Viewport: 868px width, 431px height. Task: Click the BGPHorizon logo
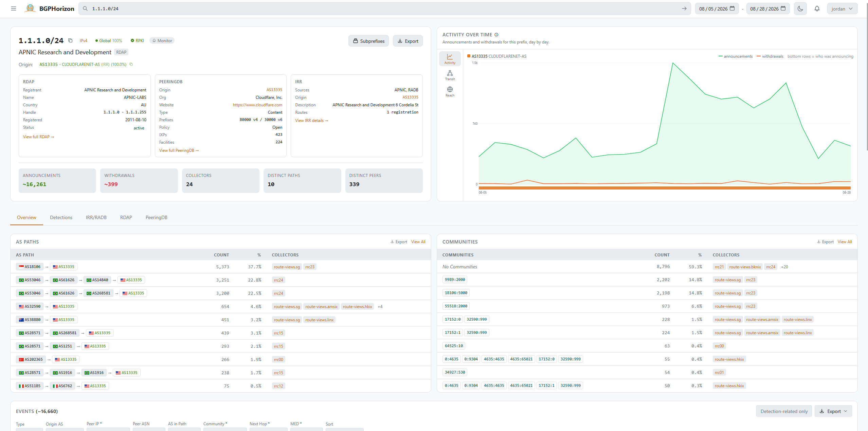pos(49,8)
